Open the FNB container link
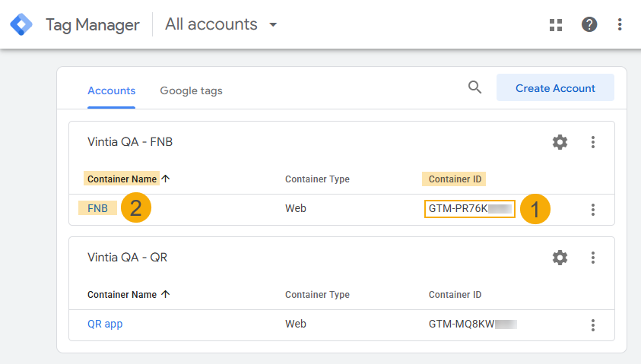 pyautogui.click(x=97, y=208)
